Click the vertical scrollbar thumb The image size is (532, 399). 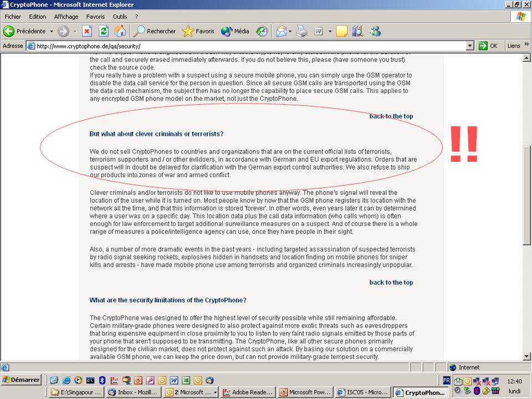(526, 195)
